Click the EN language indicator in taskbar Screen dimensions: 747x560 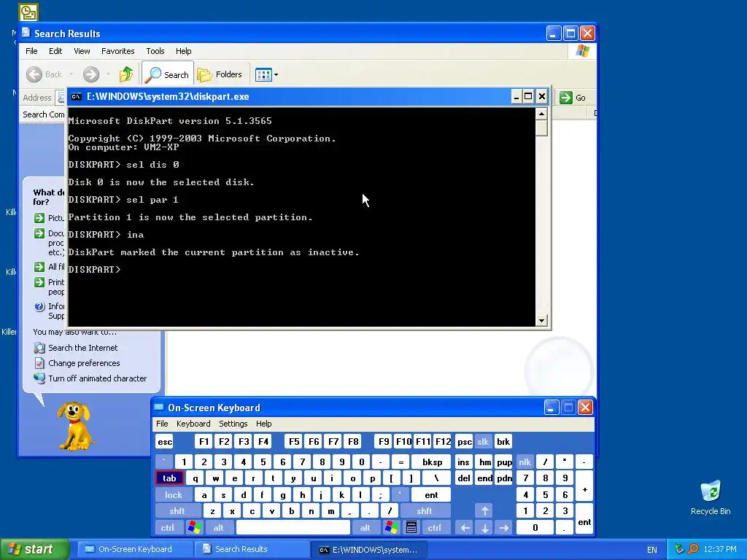(652, 550)
